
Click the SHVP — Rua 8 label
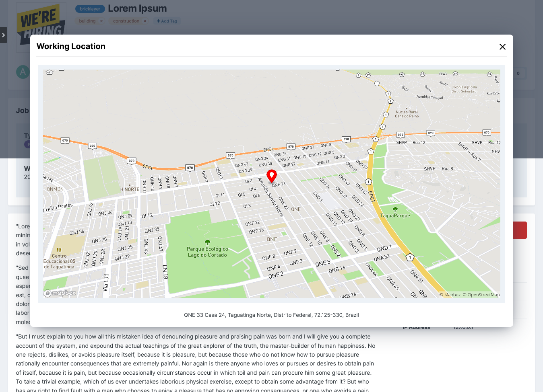pyautogui.click(x=438, y=169)
